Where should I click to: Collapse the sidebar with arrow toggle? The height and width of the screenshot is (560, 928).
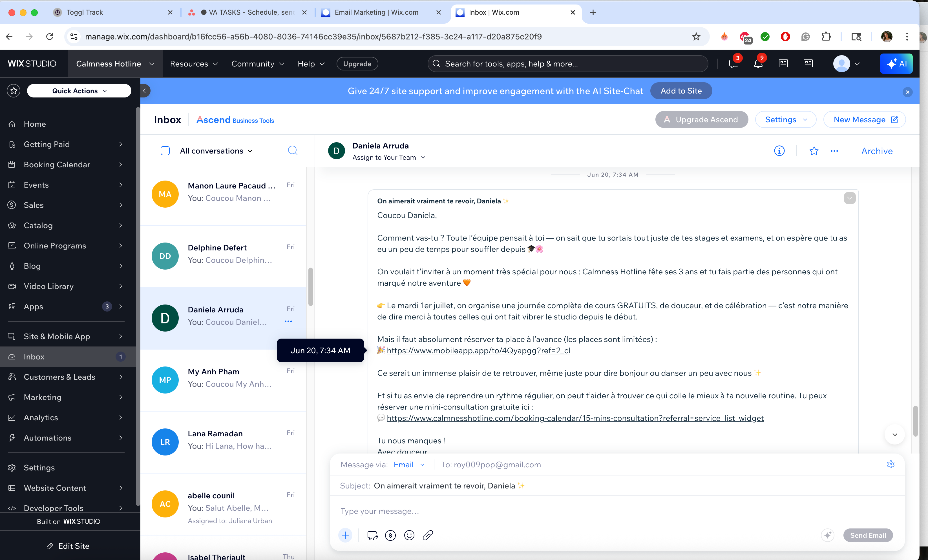tap(144, 91)
